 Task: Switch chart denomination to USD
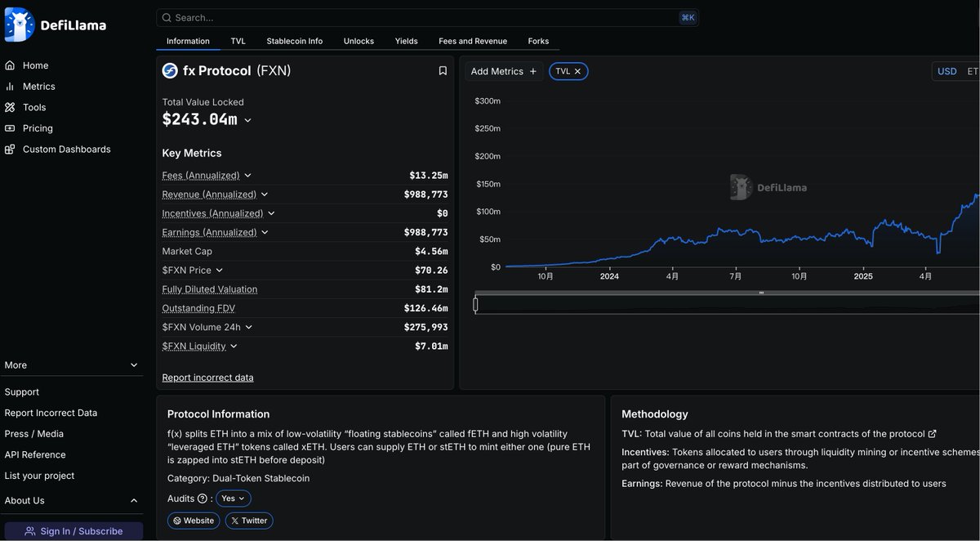point(947,72)
